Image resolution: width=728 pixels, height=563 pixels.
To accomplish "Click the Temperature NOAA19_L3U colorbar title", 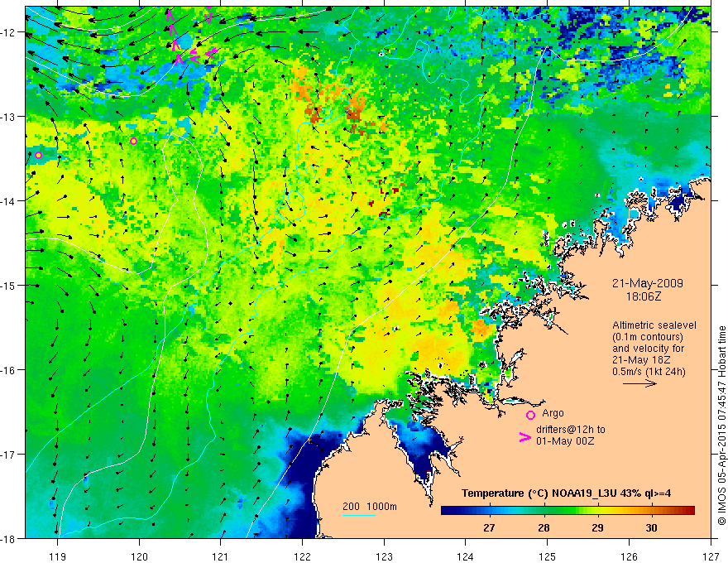I will (x=566, y=493).
